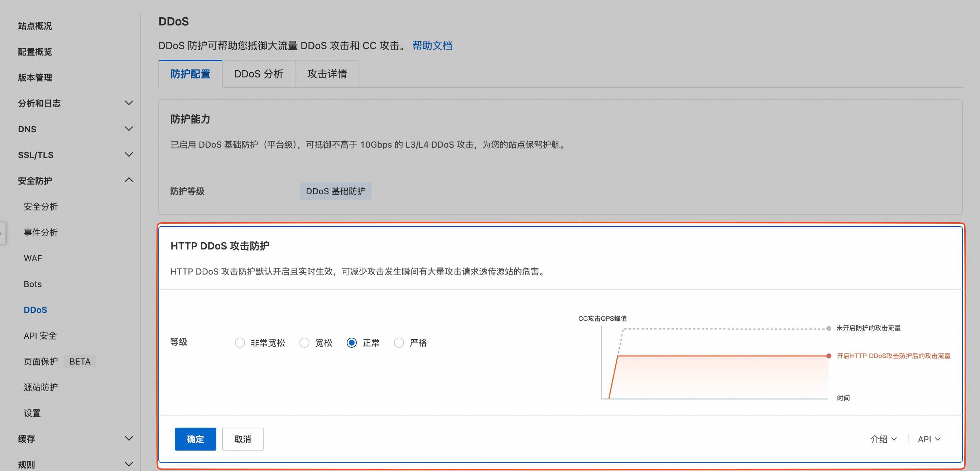Open the 介绍 dropdown

pos(883,439)
